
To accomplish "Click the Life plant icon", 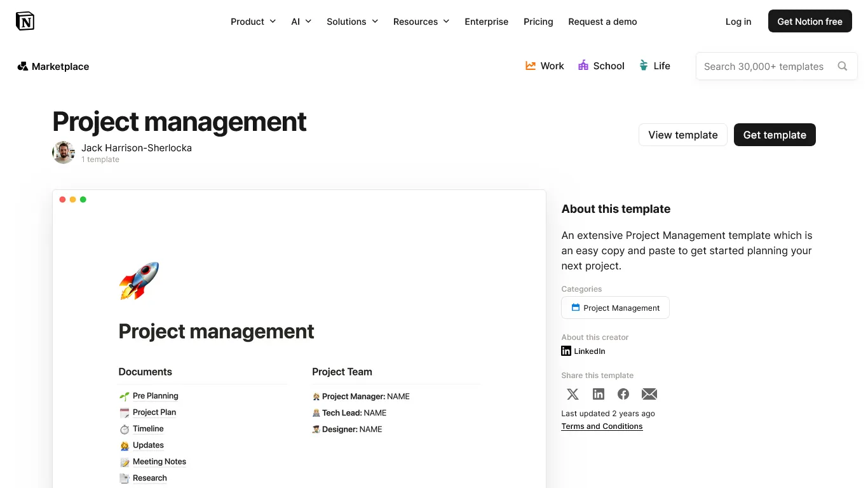I will (x=644, y=65).
